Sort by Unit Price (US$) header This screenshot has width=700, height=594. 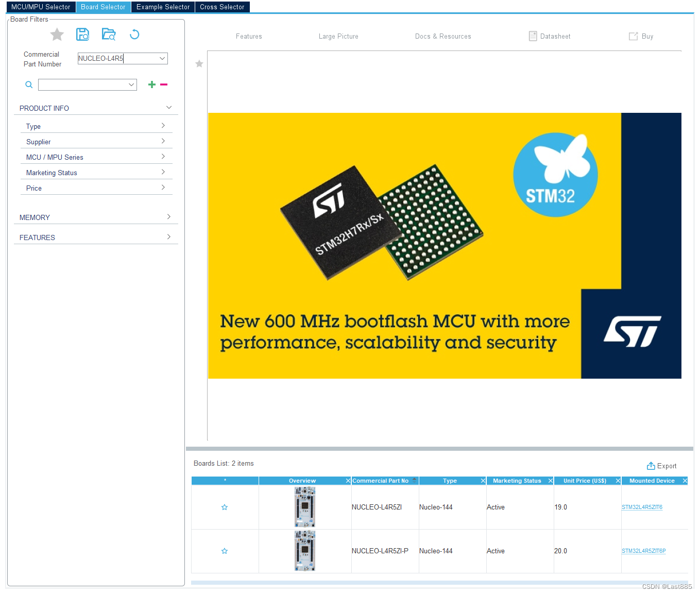[x=585, y=481]
